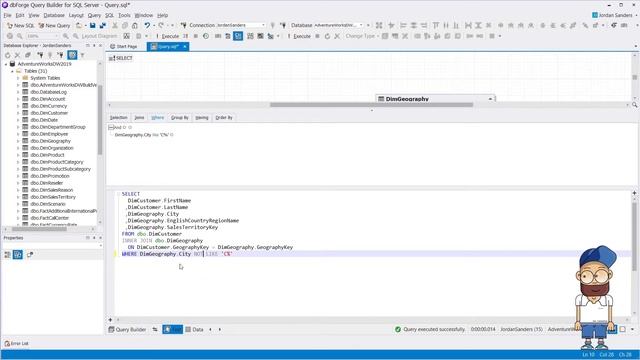Toggle the highlighted Explorer toolbar icon

click(72, 55)
